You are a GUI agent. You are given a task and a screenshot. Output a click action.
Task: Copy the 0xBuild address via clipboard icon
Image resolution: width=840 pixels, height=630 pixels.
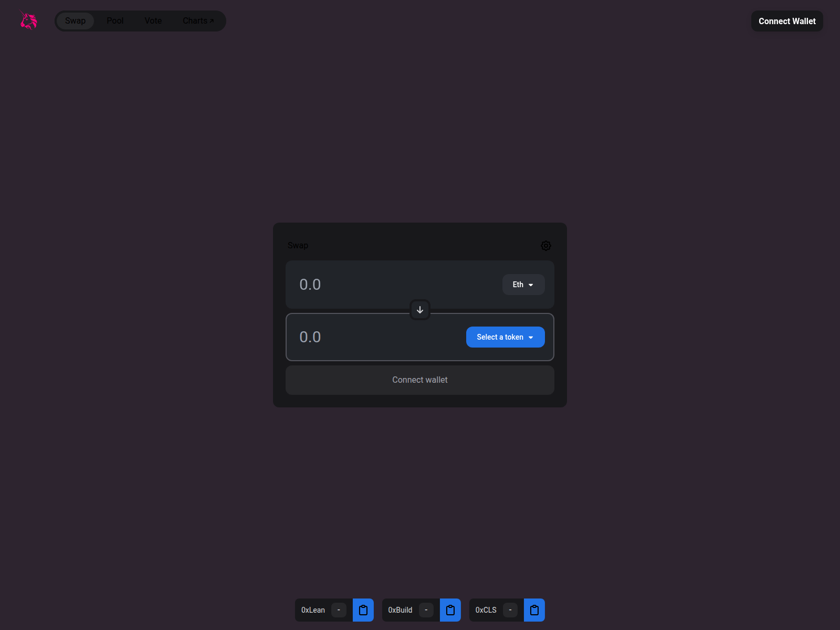(450, 610)
